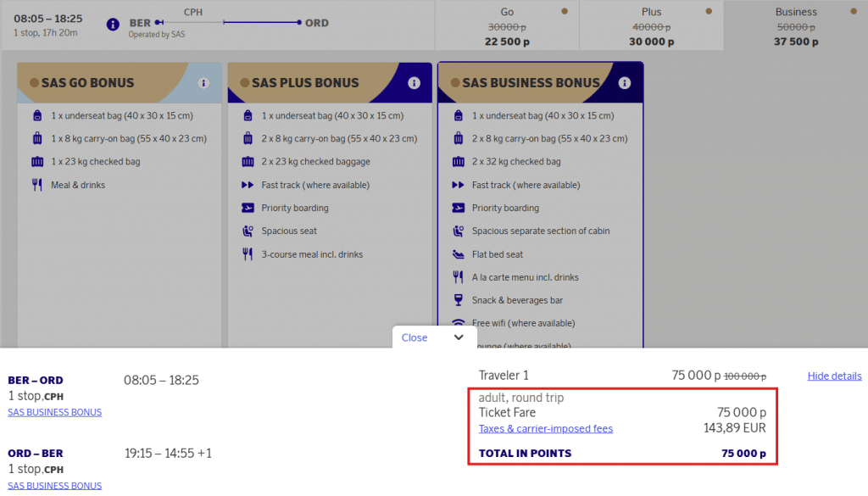Open SAS Business Bonus link under ORD – BER

(x=54, y=486)
